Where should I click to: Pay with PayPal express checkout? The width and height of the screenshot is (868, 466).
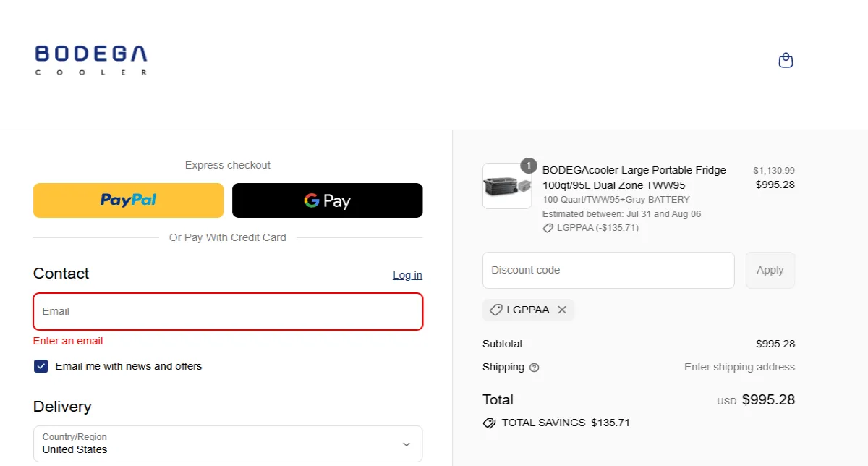128,200
